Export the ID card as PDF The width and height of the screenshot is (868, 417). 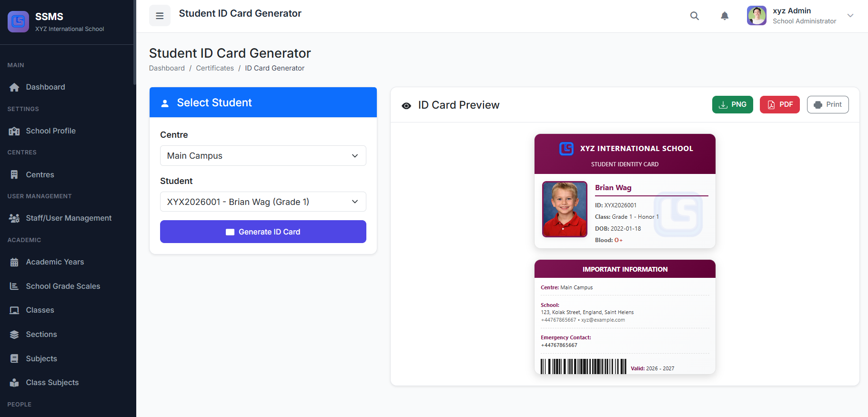tap(779, 104)
